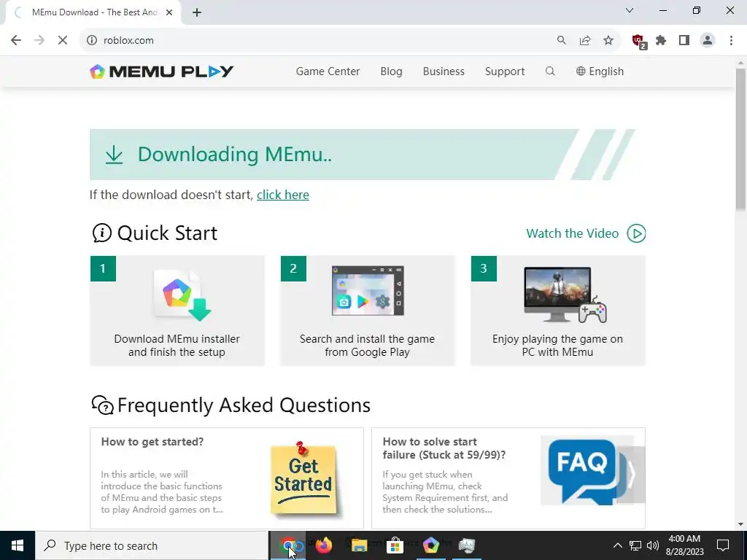Click the network tray icon

pyautogui.click(x=635, y=545)
